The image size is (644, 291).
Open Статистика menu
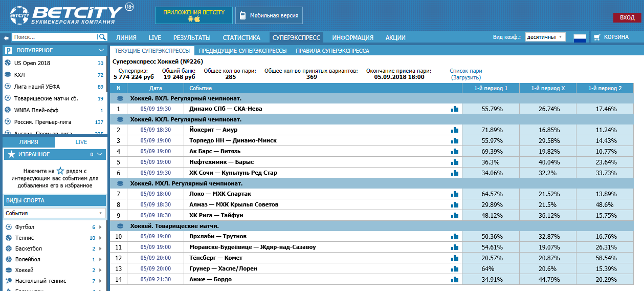click(241, 37)
